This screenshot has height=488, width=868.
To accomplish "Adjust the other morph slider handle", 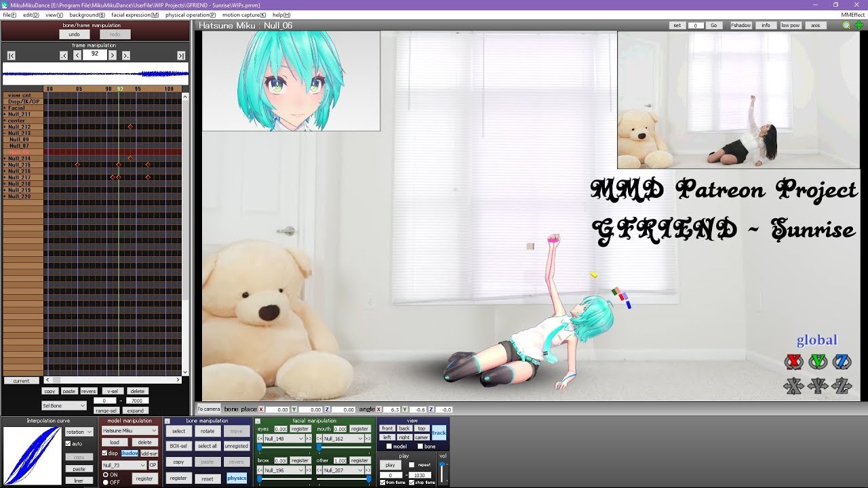I will coord(368,479).
